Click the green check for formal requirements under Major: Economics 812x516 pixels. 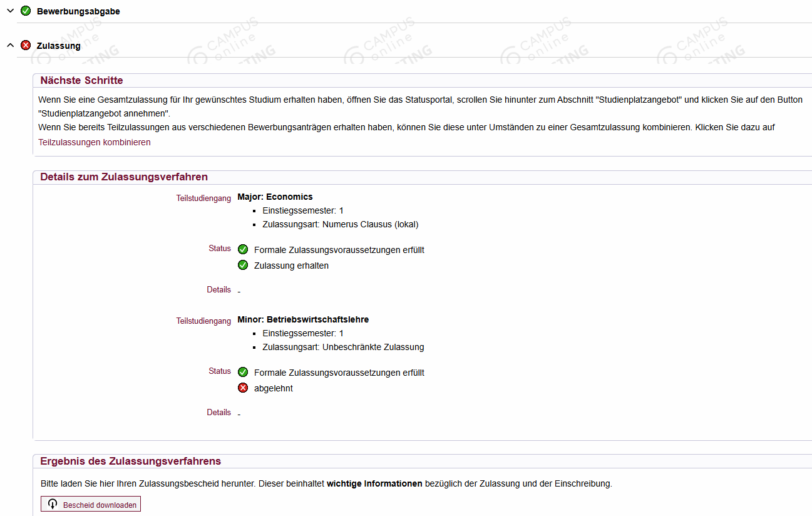(x=243, y=249)
